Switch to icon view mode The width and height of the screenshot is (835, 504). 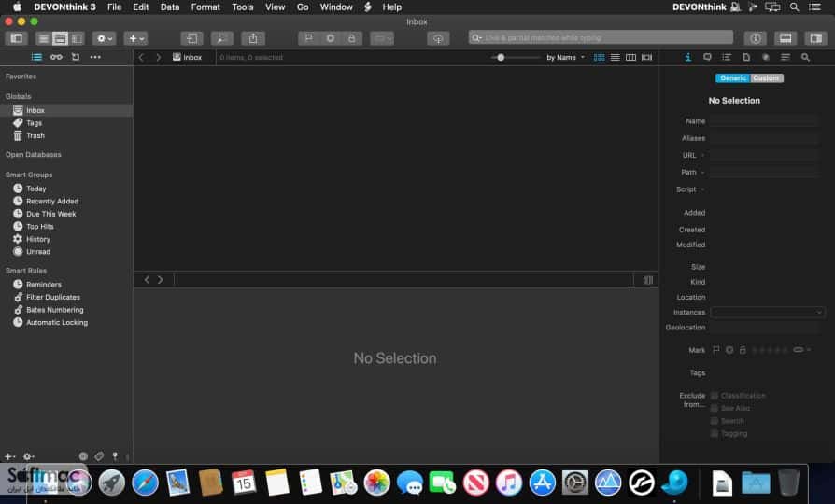[x=599, y=58]
